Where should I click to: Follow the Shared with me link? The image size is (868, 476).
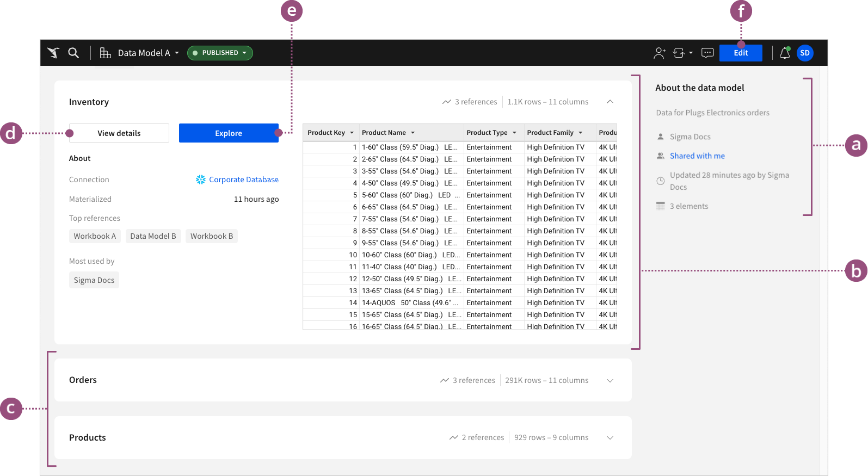697,156
